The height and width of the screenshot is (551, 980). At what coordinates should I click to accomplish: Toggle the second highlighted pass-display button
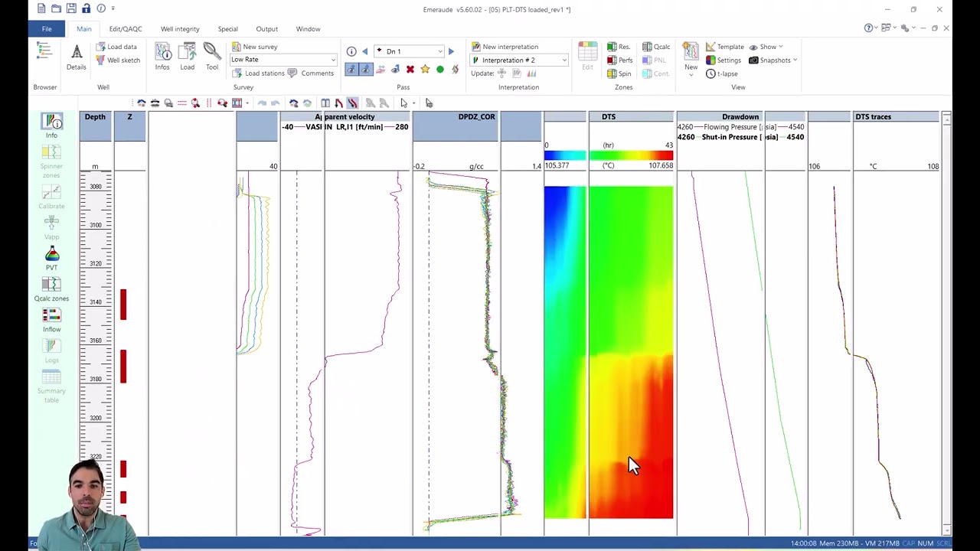(x=365, y=70)
